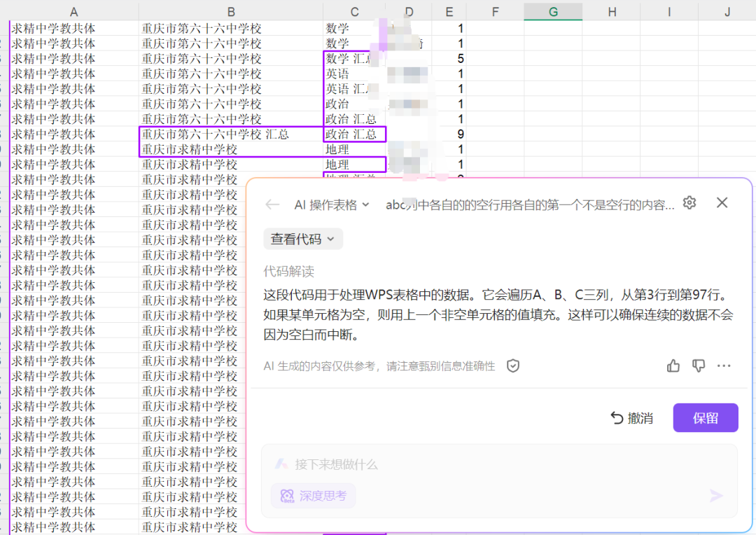
Task: Click the back arrow in the AI panel
Action: coord(273,203)
